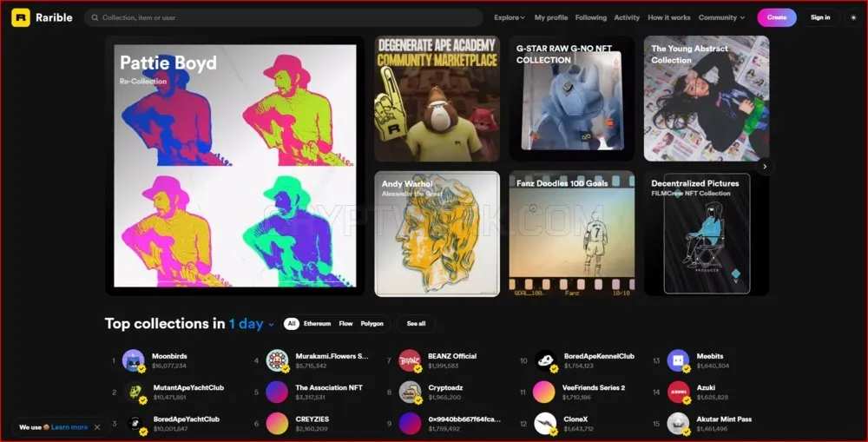Filter collections by Flow

click(x=346, y=324)
